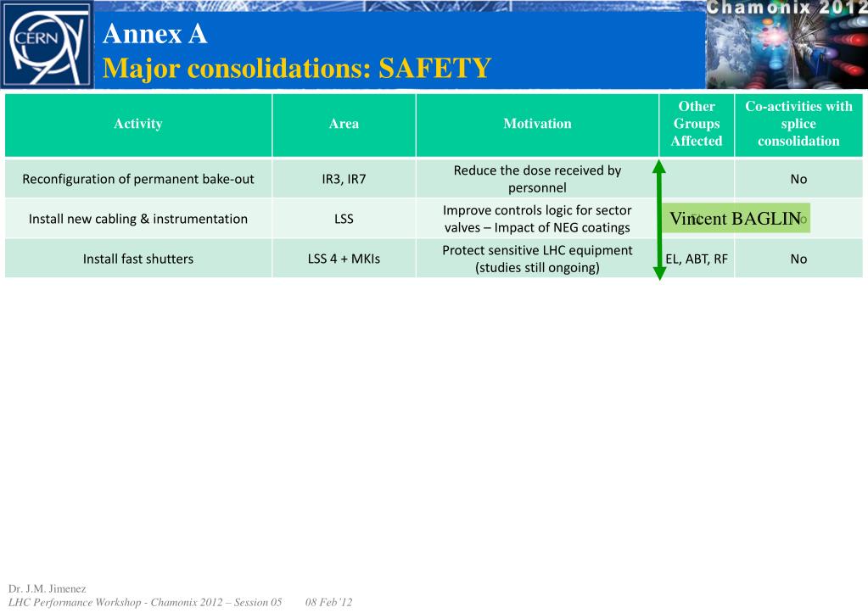Click the '08 Feb'12' date footer
This screenshot has width=868, height=613.
tap(329, 602)
